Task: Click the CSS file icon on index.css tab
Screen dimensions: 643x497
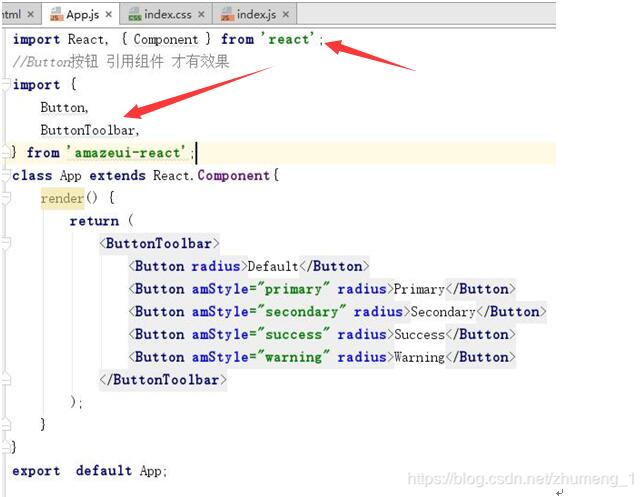Action: 135,15
